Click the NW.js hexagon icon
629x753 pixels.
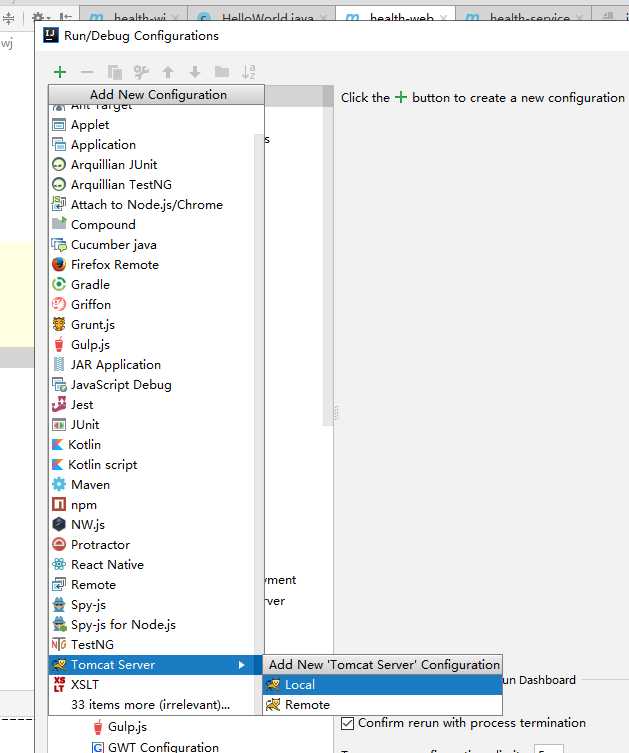[x=59, y=524]
